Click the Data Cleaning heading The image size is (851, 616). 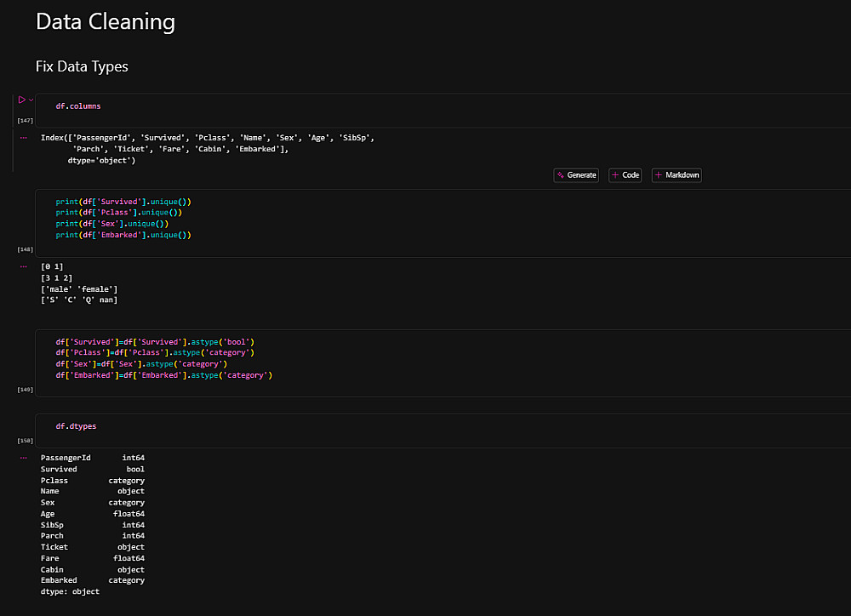(106, 22)
